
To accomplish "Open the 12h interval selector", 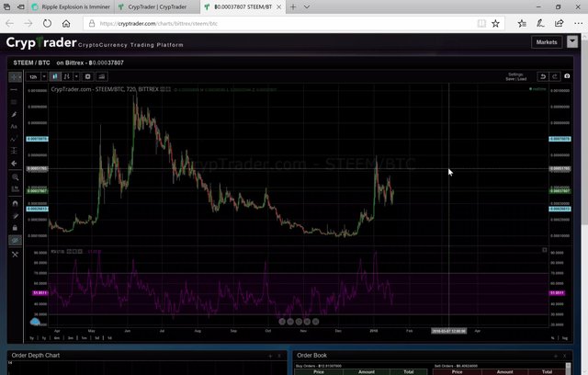I will coord(33,77).
